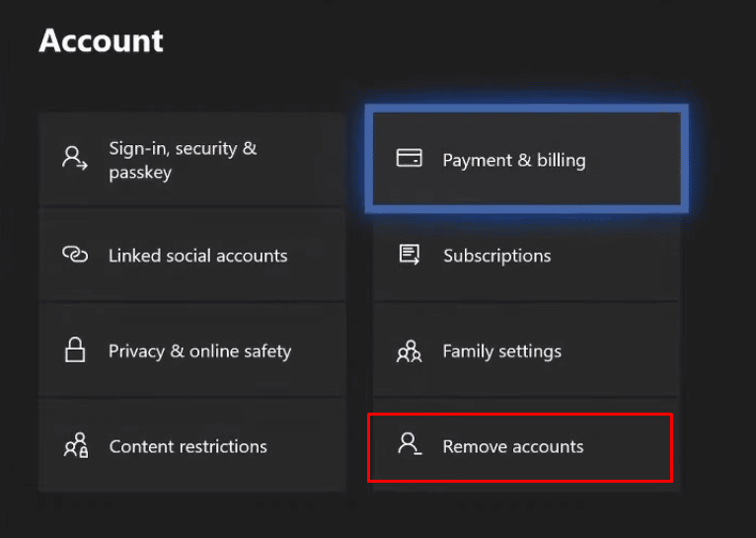Go to Subscriptions text label

click(496, 256)
